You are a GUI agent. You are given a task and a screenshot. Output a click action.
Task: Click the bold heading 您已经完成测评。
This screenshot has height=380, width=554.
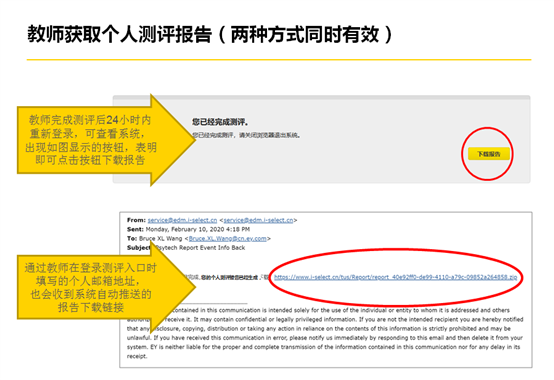(x=220, y=122)
